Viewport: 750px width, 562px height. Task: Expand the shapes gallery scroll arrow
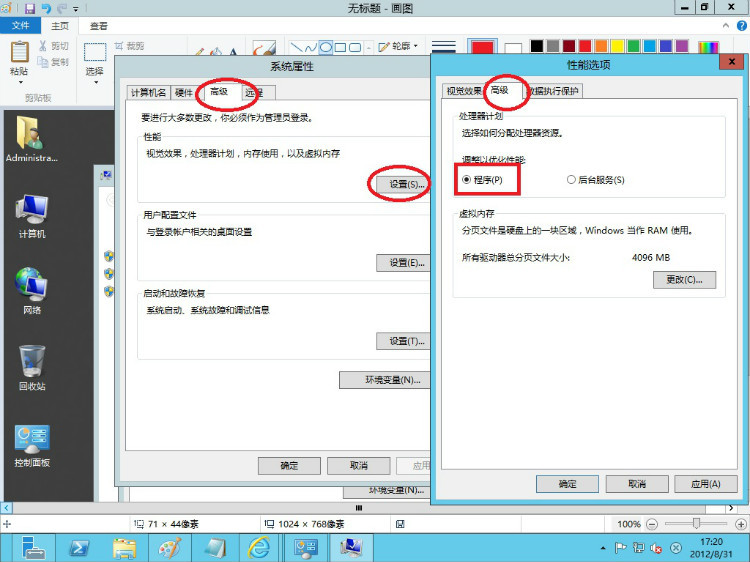tap(369, 47)
